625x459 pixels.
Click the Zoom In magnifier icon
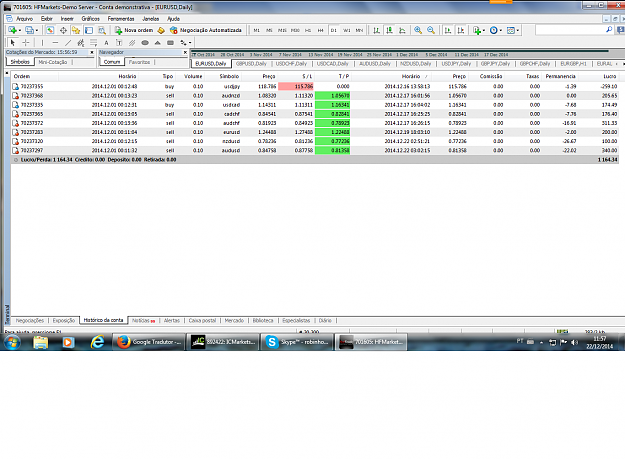[x=418, y=30]
